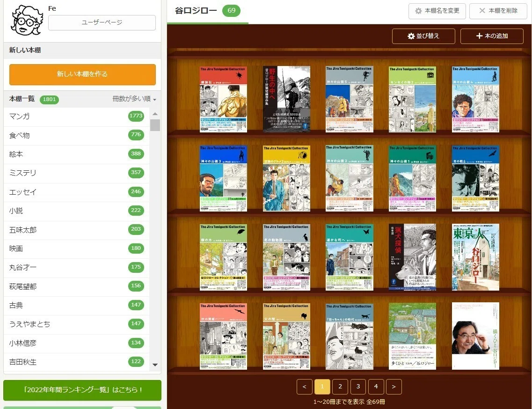532x409 pixels.
Task: Open the 猟犬探偵 book cover
Action: pyautogui.click(x=412, y=257)
